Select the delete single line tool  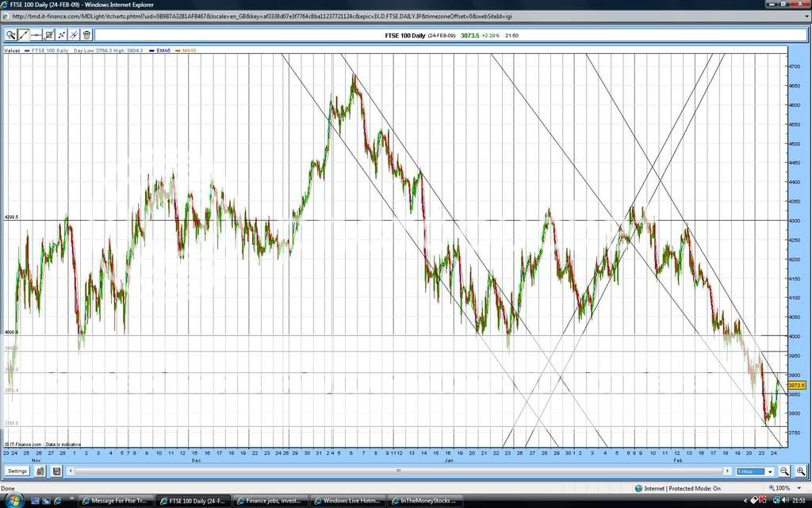pos(60,35)
